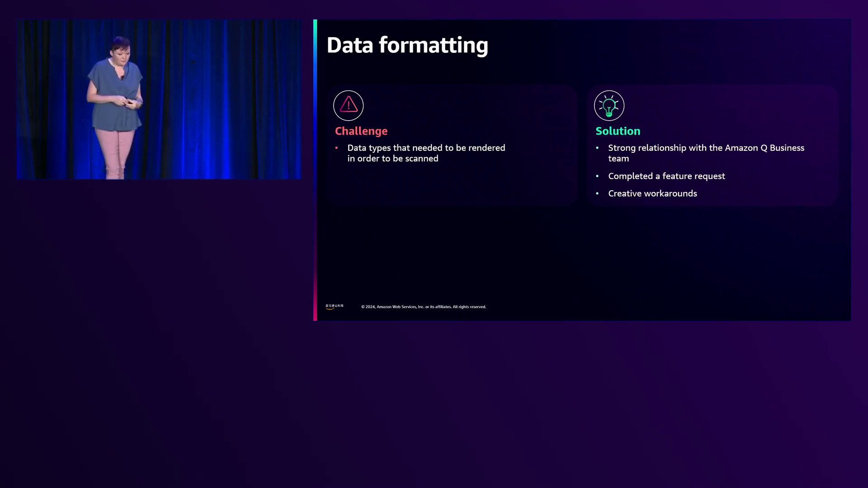This screenshot has height=488, width=868.
Task: Click the 'Solution' heading
Action: coord(618,131)
